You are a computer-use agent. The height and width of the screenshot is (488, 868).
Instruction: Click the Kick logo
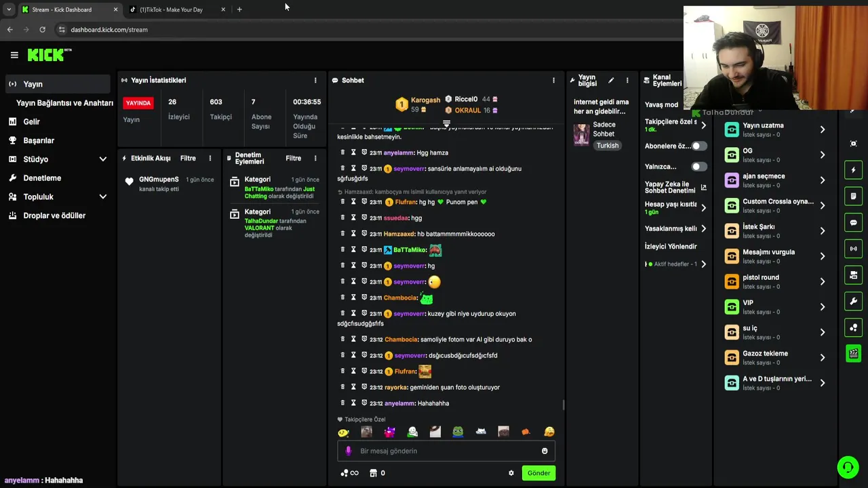[x=50, y=55]
